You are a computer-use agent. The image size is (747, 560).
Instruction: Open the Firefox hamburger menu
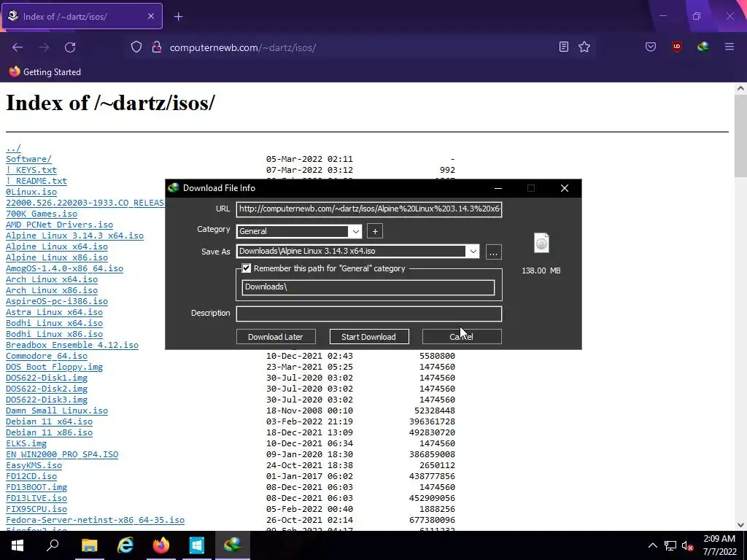(x=729, y=47)
